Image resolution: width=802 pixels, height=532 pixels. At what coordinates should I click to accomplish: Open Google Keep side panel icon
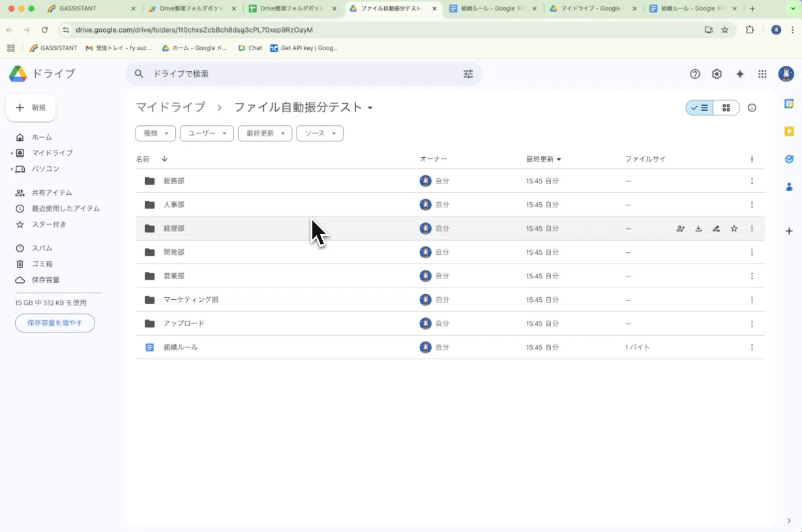click(x=789, y=132)
